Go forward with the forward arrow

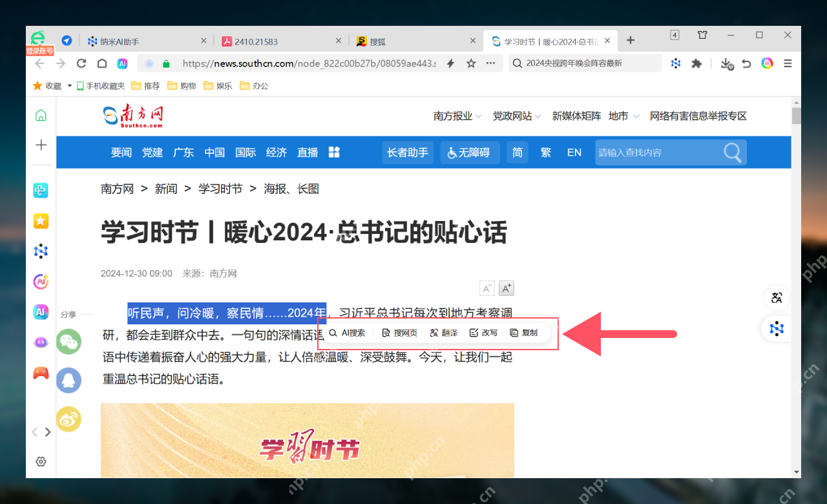click(x=61, y=63)
